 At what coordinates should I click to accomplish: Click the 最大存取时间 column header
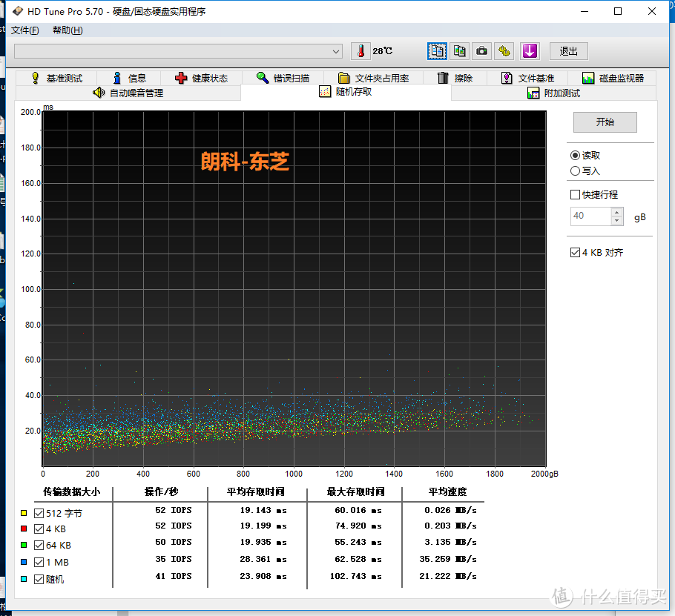[355, 491]
